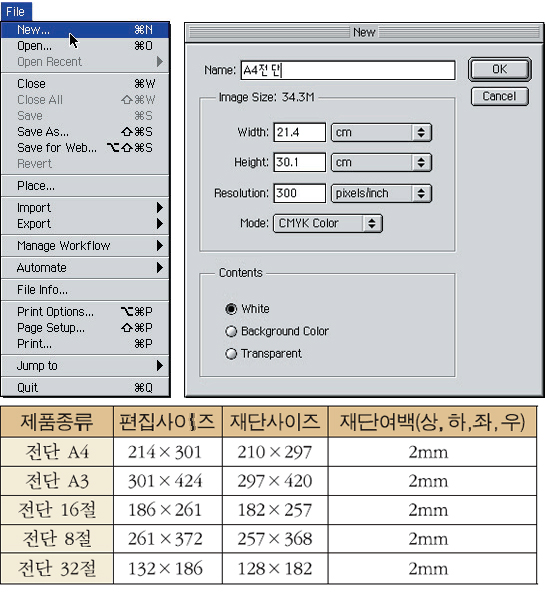546x592 pixels.
Task: Expand Manage Workflow submenu
Action: click(85, 246)
